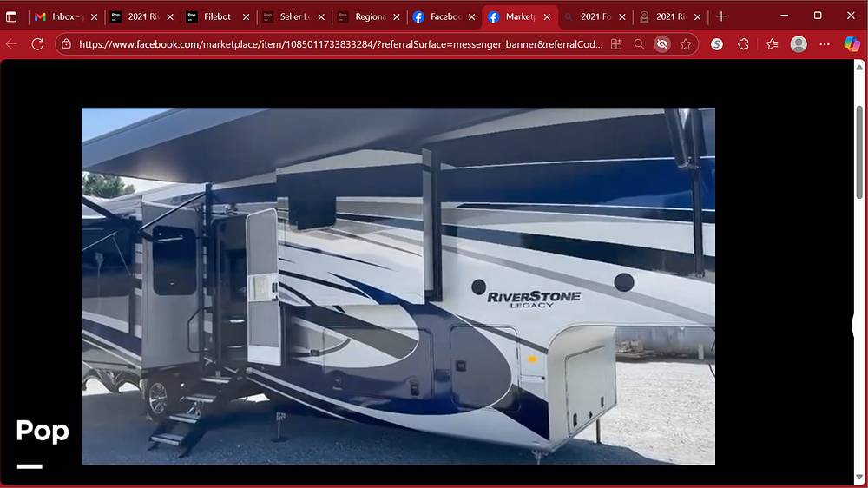Screen dimensions: 868x488
Task: Click the Facebook Marketplace URL address field
Action: (x=339, y=44)
